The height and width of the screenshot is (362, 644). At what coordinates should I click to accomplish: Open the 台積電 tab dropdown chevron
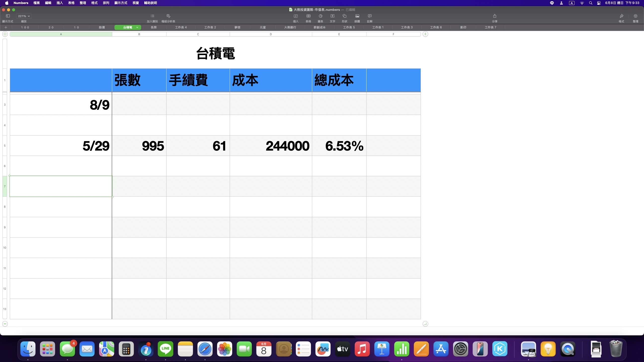click(137, 27)
